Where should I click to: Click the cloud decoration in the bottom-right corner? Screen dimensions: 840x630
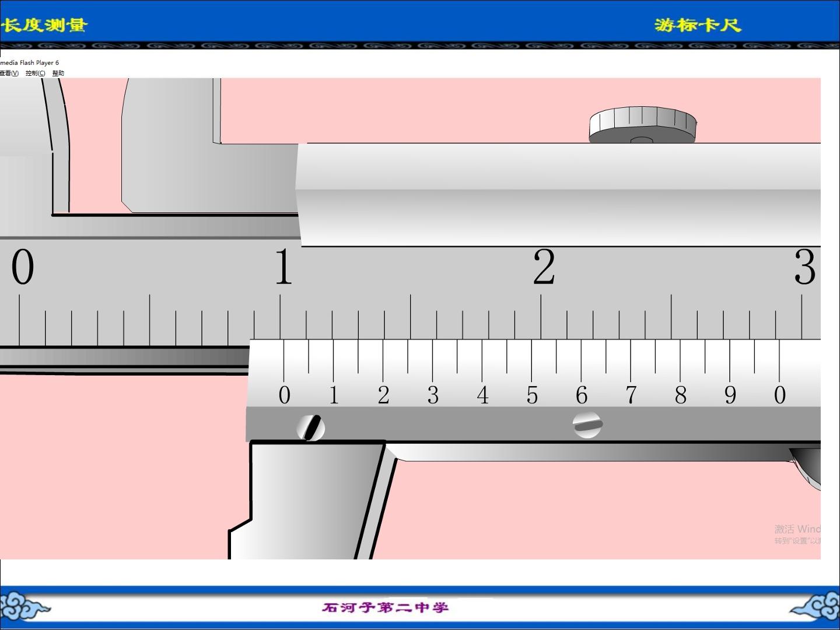(815, 607)
